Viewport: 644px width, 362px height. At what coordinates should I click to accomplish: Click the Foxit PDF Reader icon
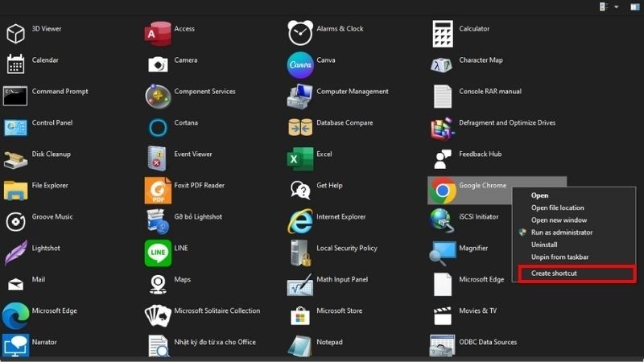pos(158,191)
